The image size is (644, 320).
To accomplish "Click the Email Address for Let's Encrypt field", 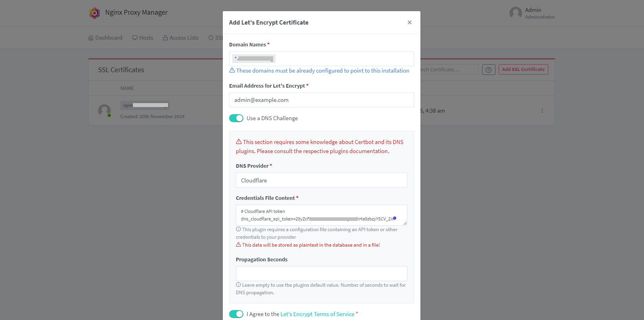I will coord(322,100).
